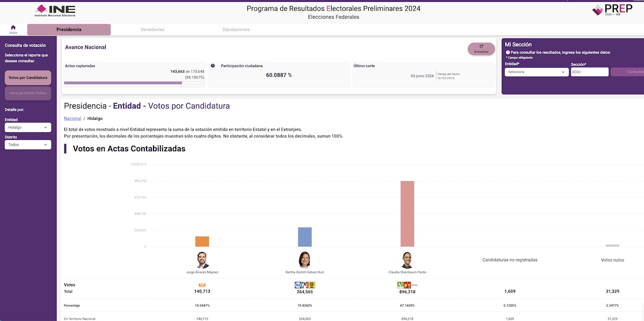Click the Mi Sección info icon
The height and width of the screenshot is (321, 644).
click(508, 53)
